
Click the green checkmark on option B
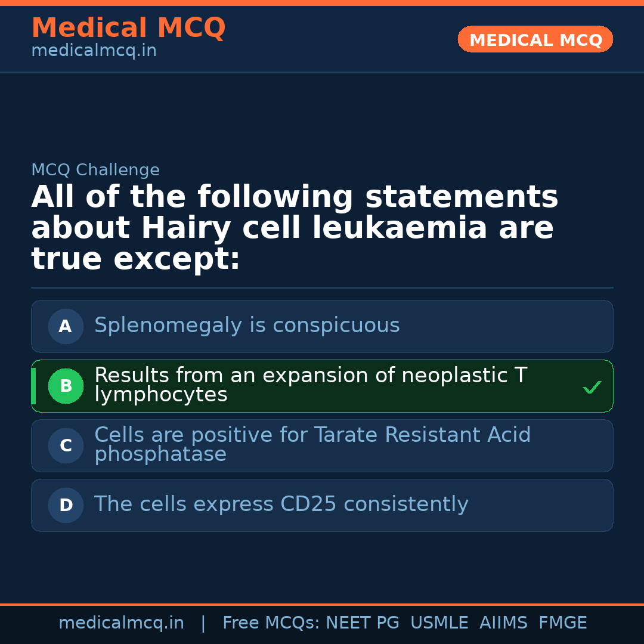pyautogui.click(x=592, y=388)
